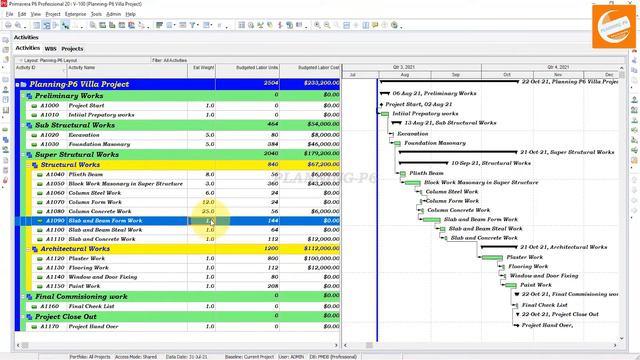
Task: Collapse the Structural Works yellow band
Action: (29, 165)
